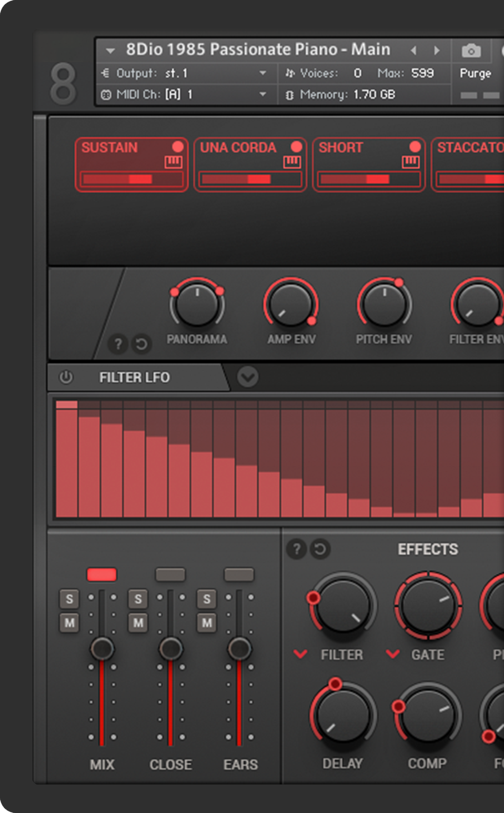The height and width of the screenshot is (813, 504).
Task: Click the PITCH ENV knob
Action: pyautogui.click(x=385, y=303)
